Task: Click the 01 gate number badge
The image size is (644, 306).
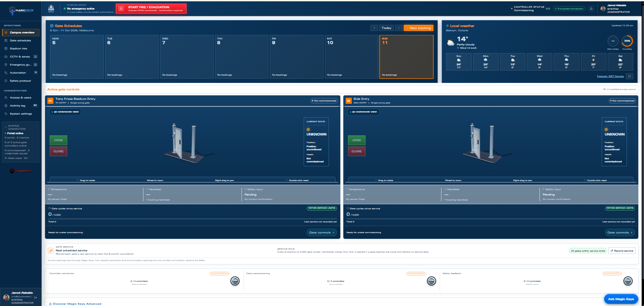Action: pos(50,100)
